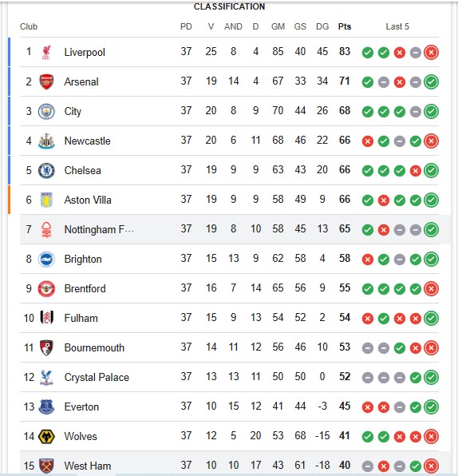Open Arsenal's most recent win result

click(x=431, y=81)
